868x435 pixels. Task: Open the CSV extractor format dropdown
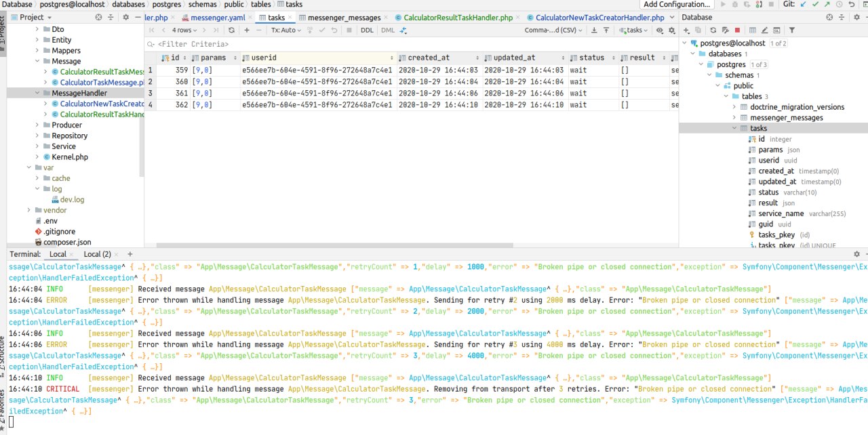click(553, 30)
